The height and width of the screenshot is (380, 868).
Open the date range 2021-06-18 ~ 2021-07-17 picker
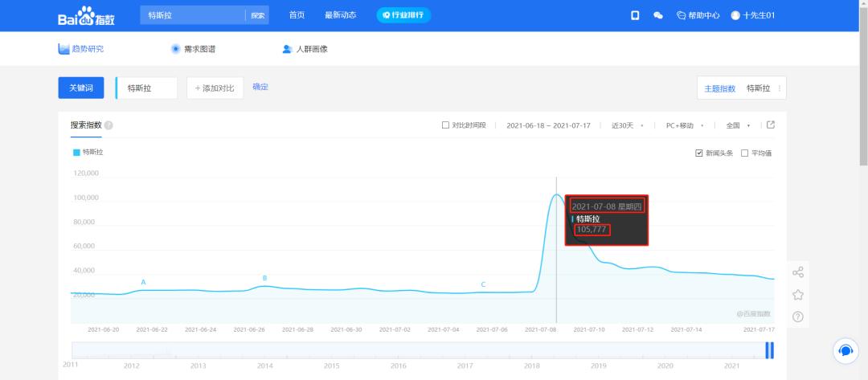549,125
